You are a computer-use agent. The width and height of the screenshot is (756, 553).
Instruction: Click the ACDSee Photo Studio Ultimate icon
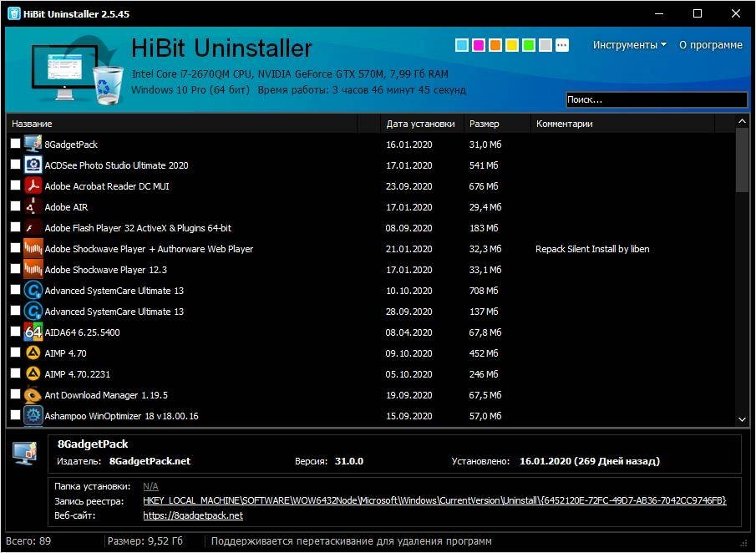(x=33, y=165)
